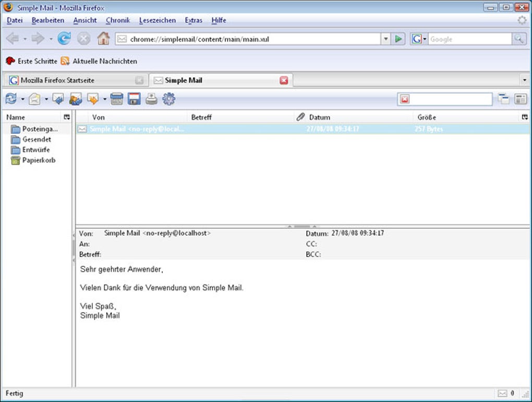532x402 pixels.
Task: Select the Simple Mail no-reply message row
Action: coord(303,129)
